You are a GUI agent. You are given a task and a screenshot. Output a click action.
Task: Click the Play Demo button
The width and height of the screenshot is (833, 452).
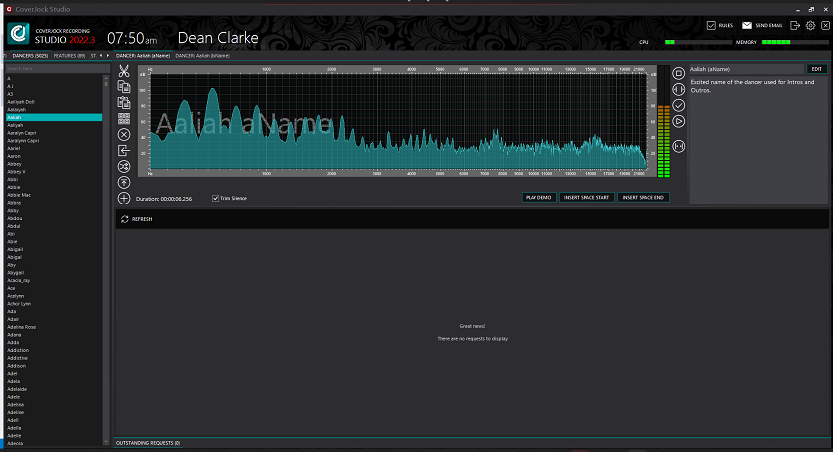[x=539, y=198]
